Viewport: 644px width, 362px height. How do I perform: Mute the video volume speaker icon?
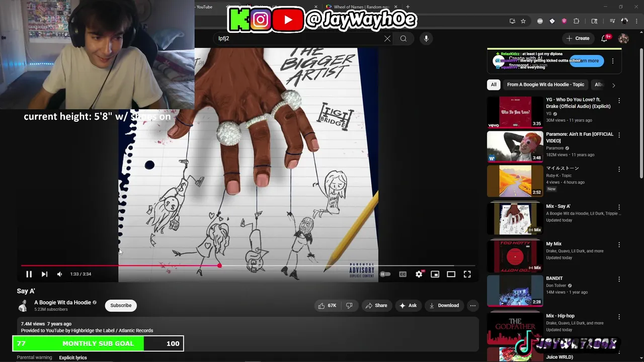(x=59, y=274)
